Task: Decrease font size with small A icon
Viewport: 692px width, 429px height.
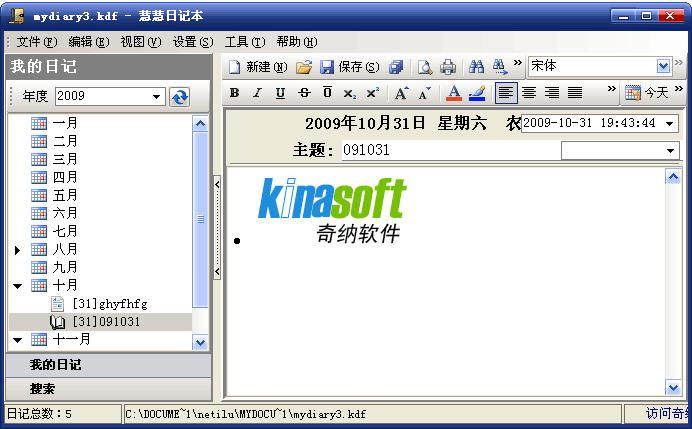Action: click(x=425, y=93)
